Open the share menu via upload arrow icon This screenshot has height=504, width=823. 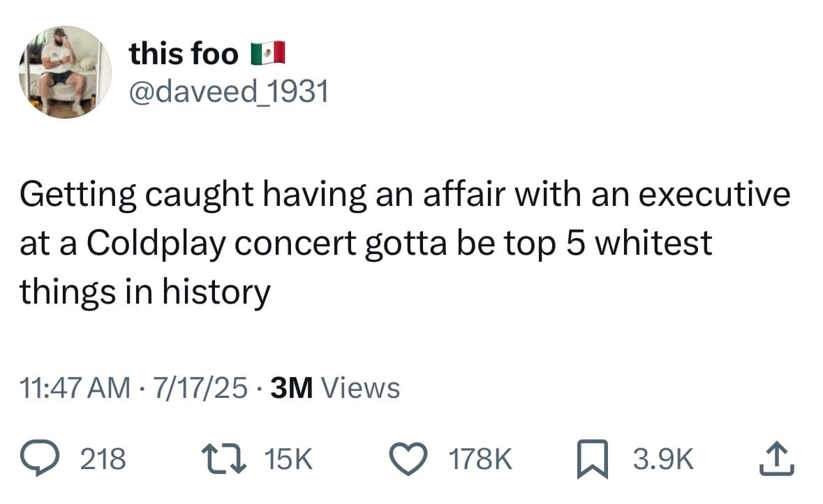pyautogui.click(x=777, y=459)
